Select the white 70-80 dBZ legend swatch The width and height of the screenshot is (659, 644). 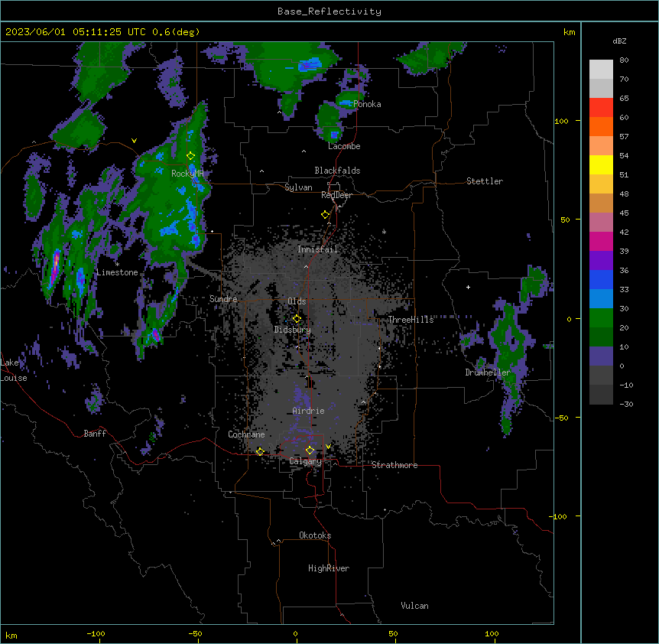point(601,70)
